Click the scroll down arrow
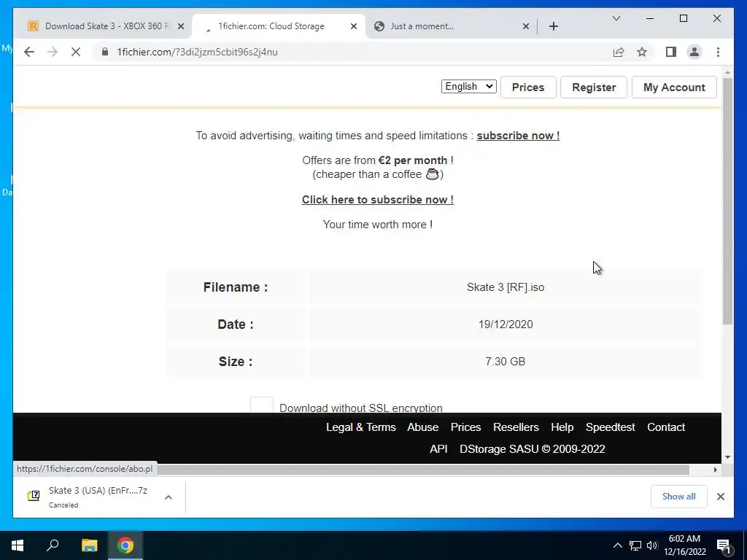747x560 pixels. (x=727, y=457)
